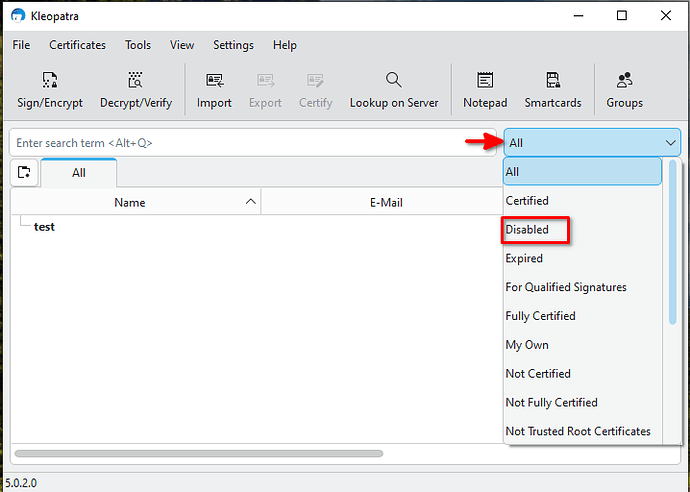690x492 pixels.
Task: Import a certificate with the Import icon
Action: click(214, 90)
